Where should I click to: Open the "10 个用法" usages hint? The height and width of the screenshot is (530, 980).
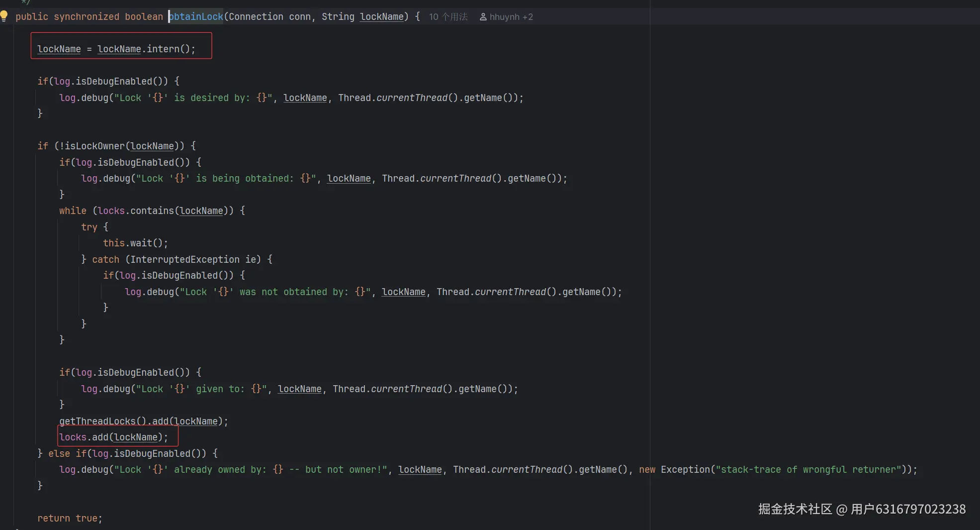point(448,17)
